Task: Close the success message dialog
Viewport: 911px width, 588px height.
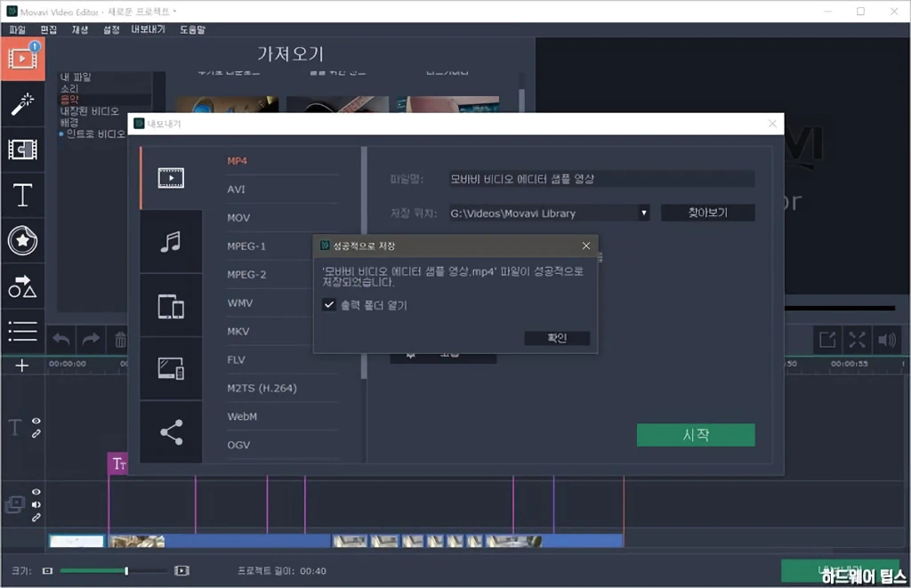Action: 585,246
